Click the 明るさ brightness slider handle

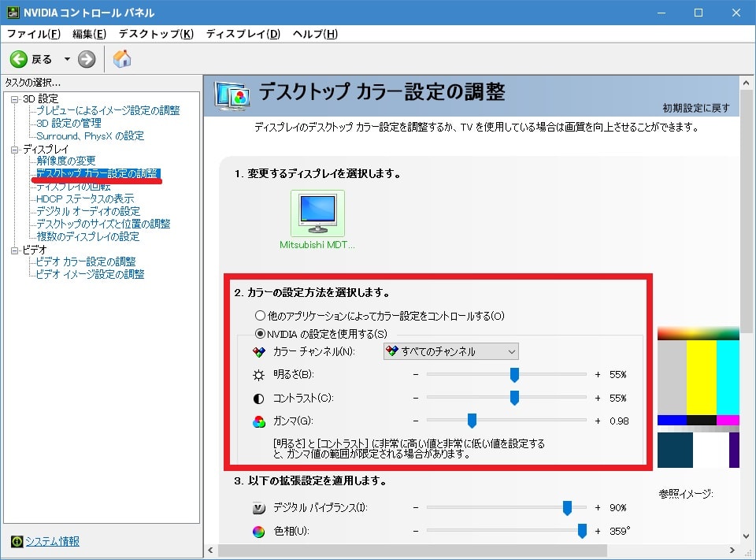coord(514,374)
